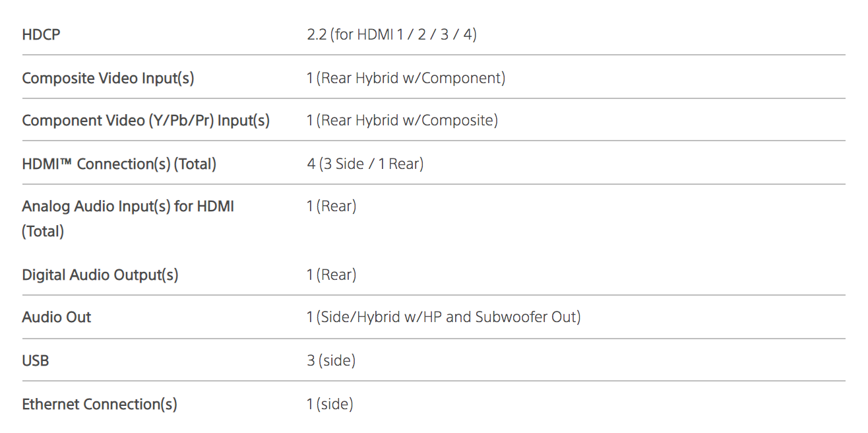Viewport: 868px width, 433px height.
Task: Click the '(for HDMI 1 / 2 / 3 / 4)' text
Action: coord(405,34)
